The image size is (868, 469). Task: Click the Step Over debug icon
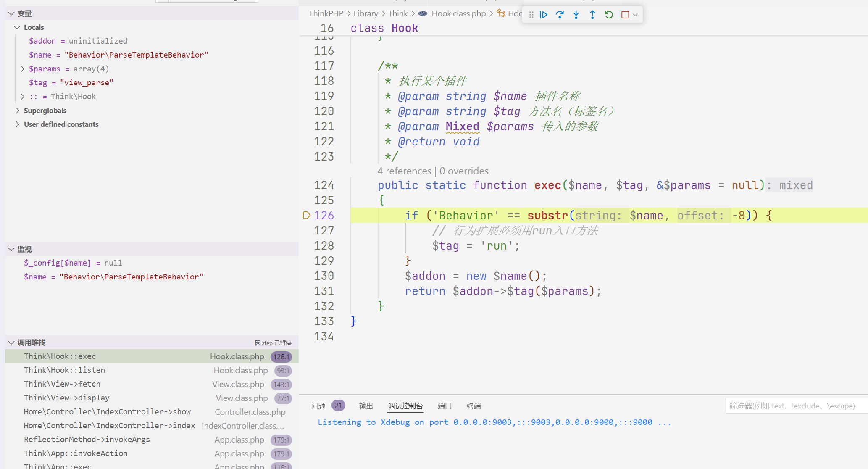560,15
